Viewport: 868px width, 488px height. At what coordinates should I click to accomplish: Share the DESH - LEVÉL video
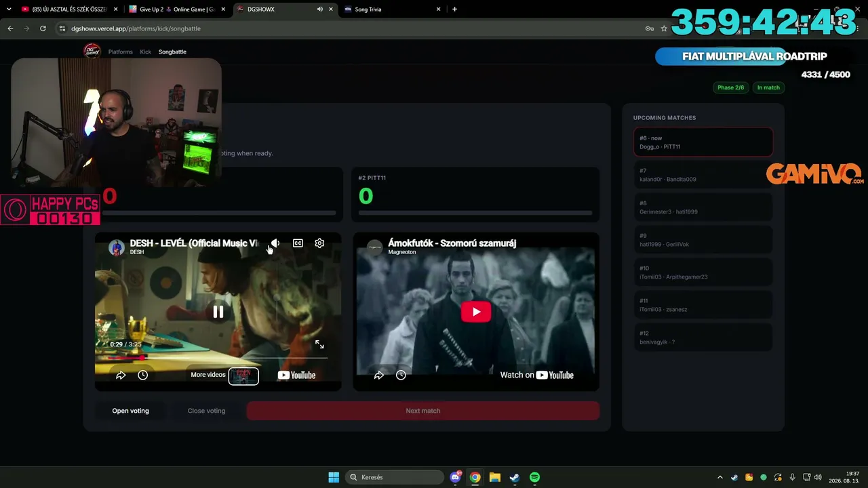point(121,375)
